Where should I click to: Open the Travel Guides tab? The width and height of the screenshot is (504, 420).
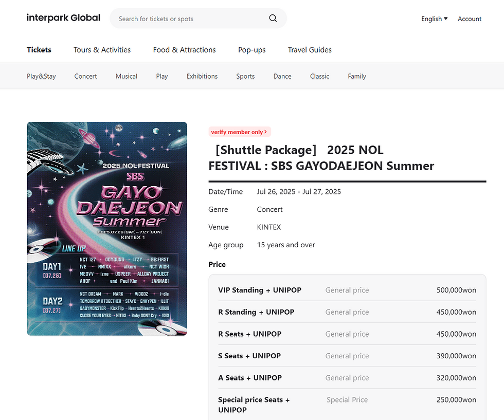click(x=310, y=50)
